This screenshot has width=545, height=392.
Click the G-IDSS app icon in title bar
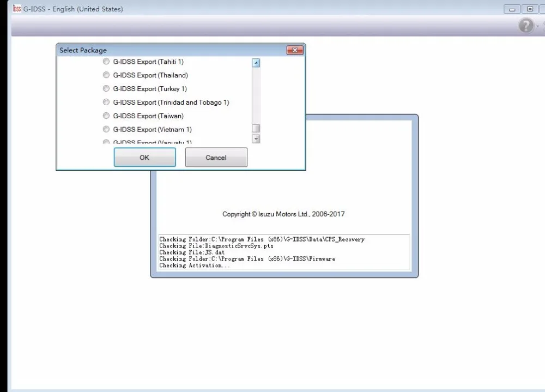point(17,9)
